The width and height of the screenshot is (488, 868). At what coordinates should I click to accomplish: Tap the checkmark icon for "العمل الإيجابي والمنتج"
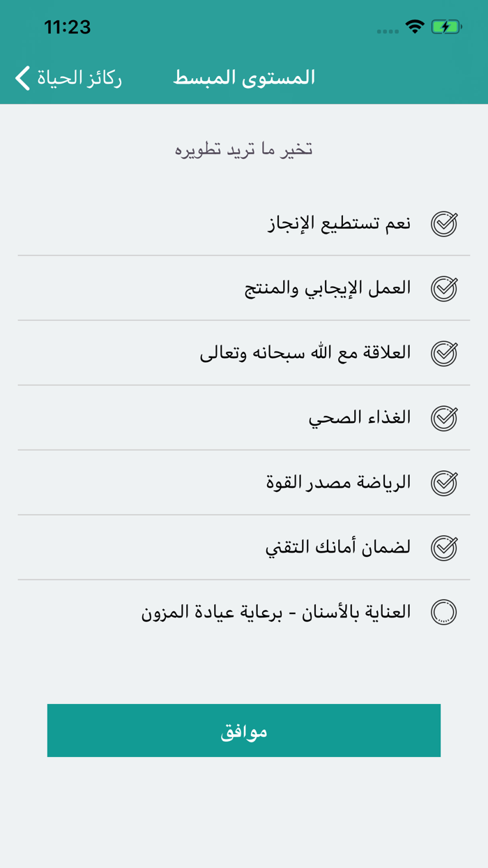coord(444,288)
